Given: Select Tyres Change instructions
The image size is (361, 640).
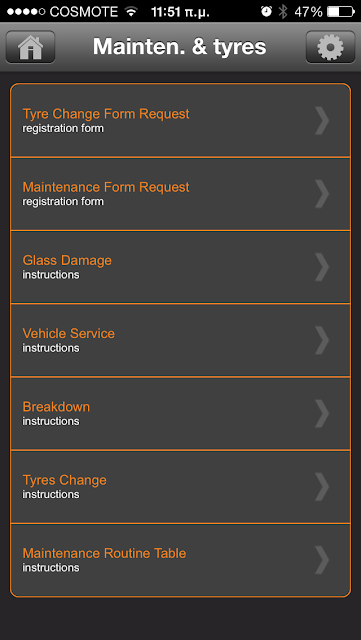Looking at the screenshot, I should click(180, 487).
